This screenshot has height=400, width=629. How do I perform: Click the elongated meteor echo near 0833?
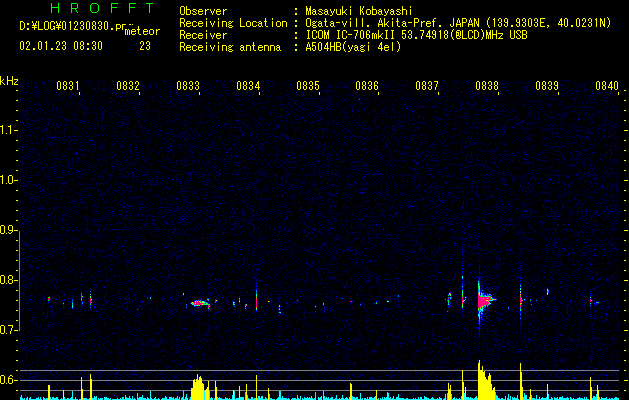pyautogui.click(x=200, y=303)
